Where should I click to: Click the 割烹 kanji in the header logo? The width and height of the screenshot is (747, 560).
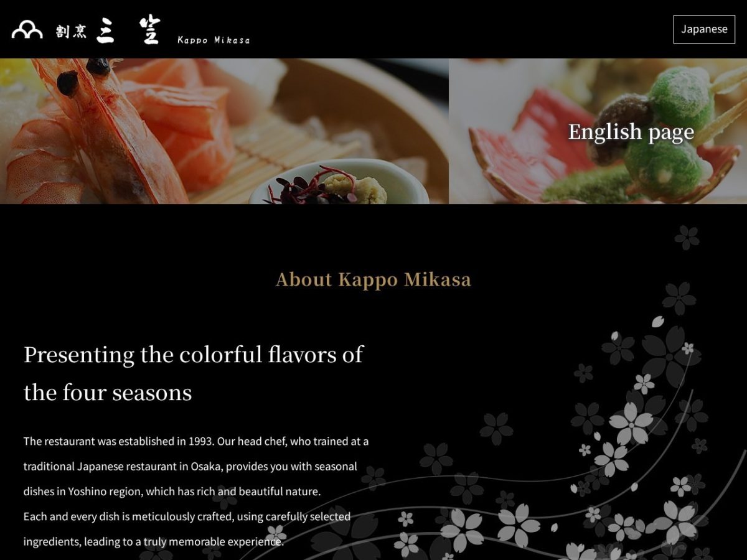pos(71,31)
